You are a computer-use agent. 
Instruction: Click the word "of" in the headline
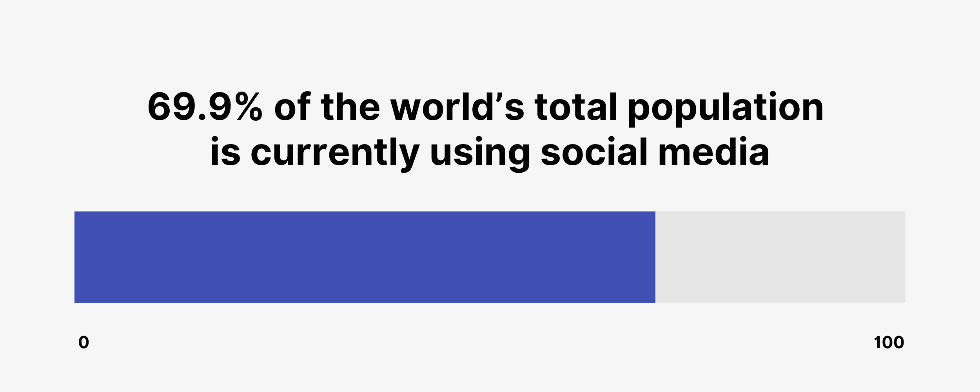(x=292, y=107)
